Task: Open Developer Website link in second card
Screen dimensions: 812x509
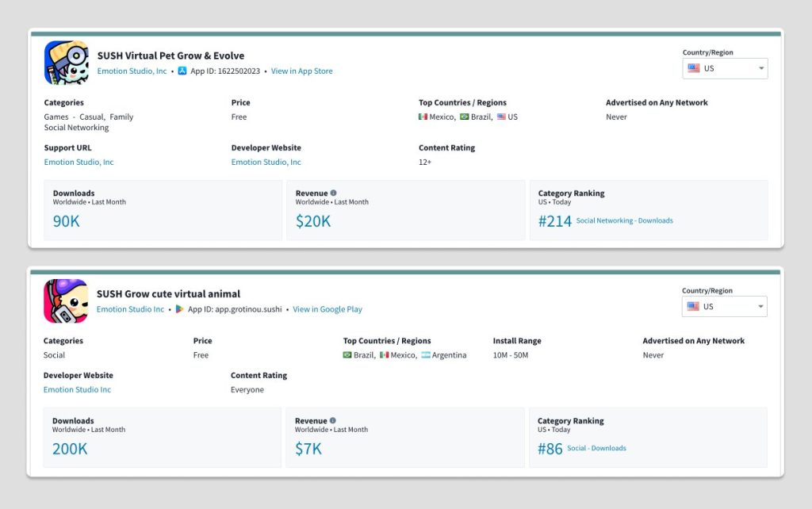Action: click(x=77, y=390)
